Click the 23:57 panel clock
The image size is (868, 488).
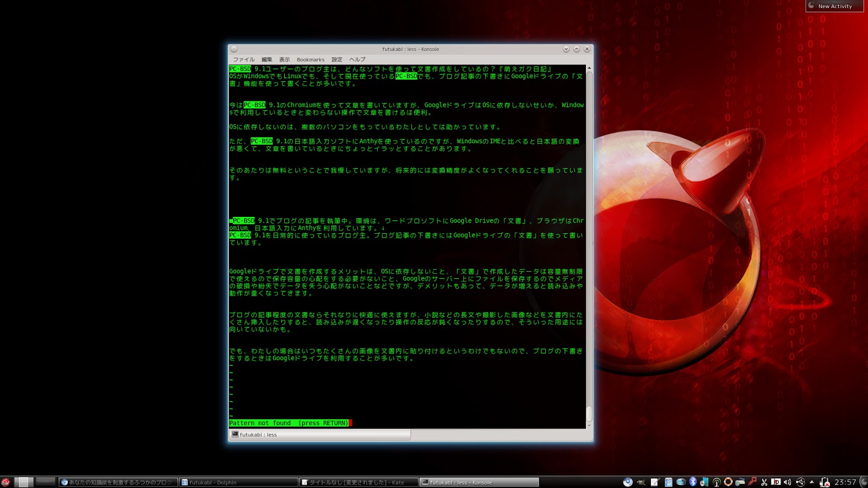click(845, 482)
